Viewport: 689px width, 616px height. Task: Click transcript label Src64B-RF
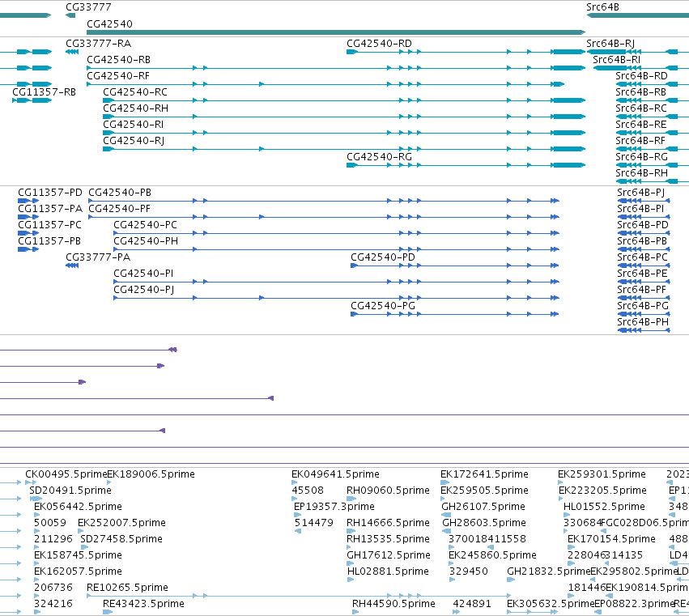(640, 141)
